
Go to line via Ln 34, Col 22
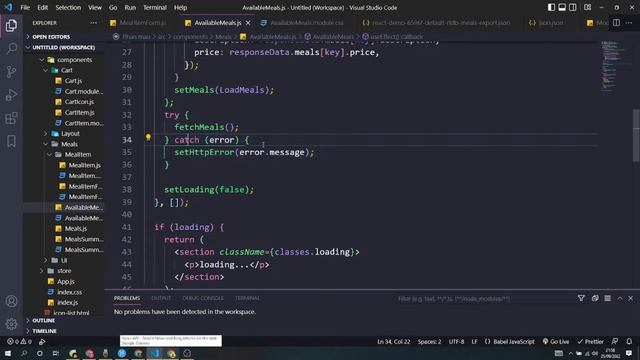(393, 342)
